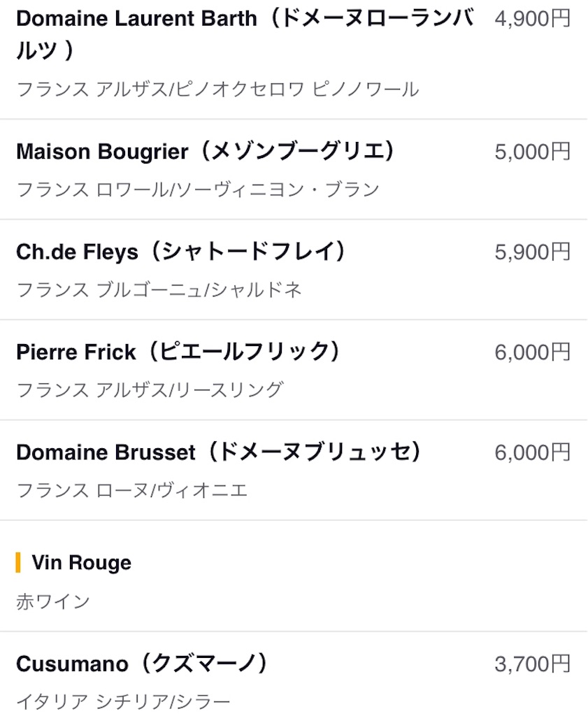
Task: Click the 5,000円 price for Maison Bougrier
Action: click(x=532, y=152)
